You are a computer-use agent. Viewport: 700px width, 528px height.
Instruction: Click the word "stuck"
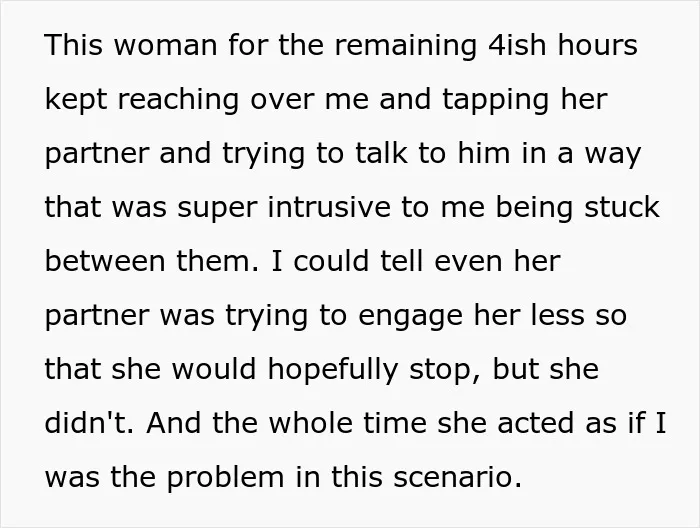[x=622, y=207]
